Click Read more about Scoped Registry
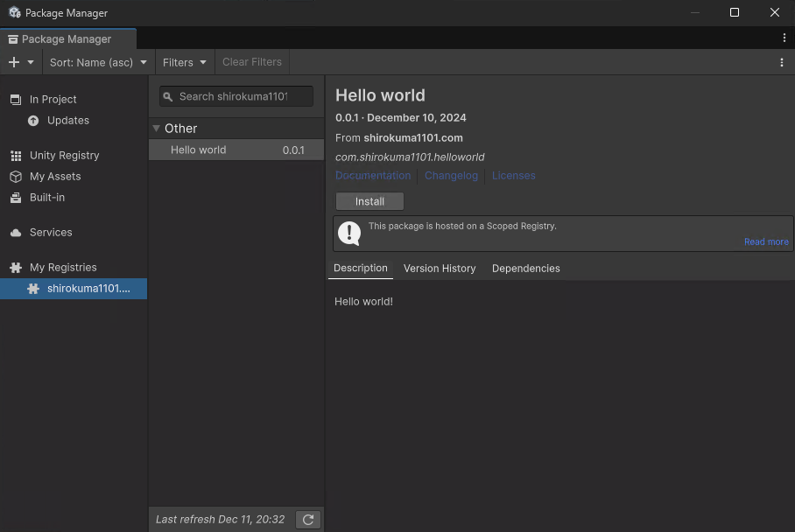Screen dimensions: 795x532 pos(766,241)
